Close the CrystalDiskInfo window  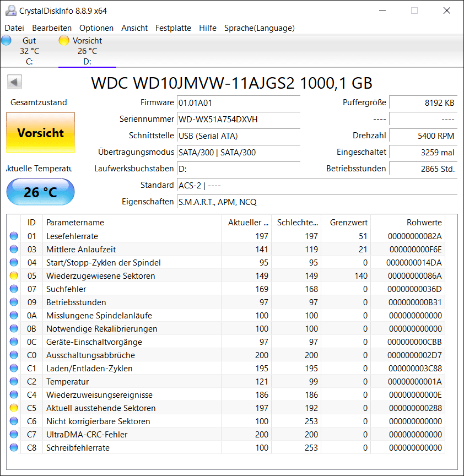(447, 10)
